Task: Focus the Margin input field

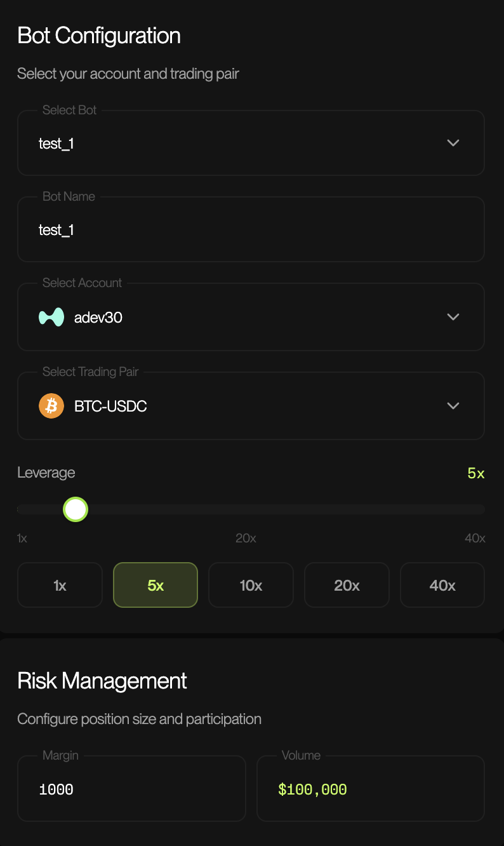Action: 131,789
